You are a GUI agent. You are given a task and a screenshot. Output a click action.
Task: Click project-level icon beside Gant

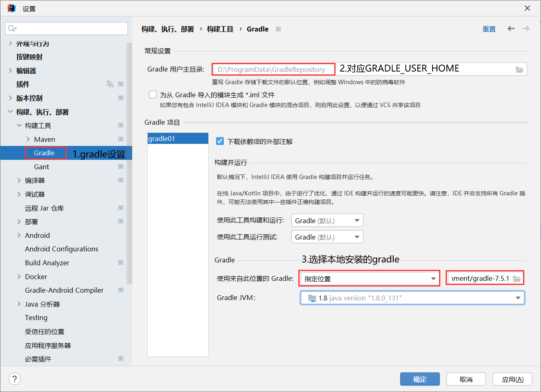(x=121, y=166)
